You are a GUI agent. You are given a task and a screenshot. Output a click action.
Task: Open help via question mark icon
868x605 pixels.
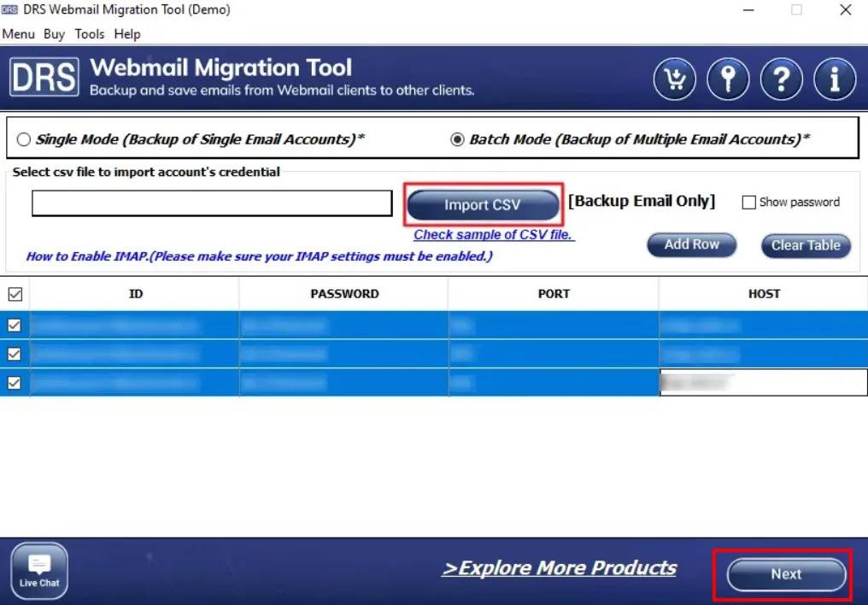(x=781, y=79)
